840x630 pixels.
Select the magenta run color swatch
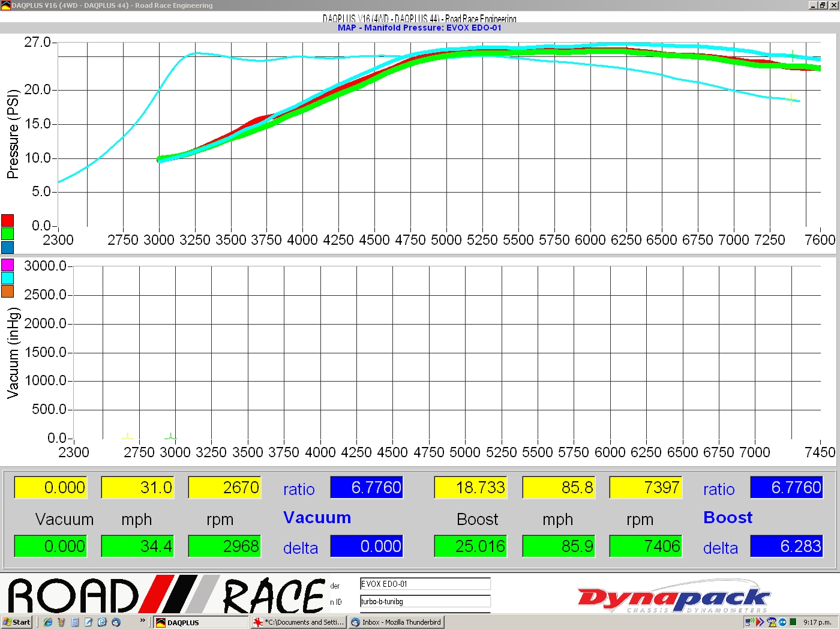click(7, 265)
